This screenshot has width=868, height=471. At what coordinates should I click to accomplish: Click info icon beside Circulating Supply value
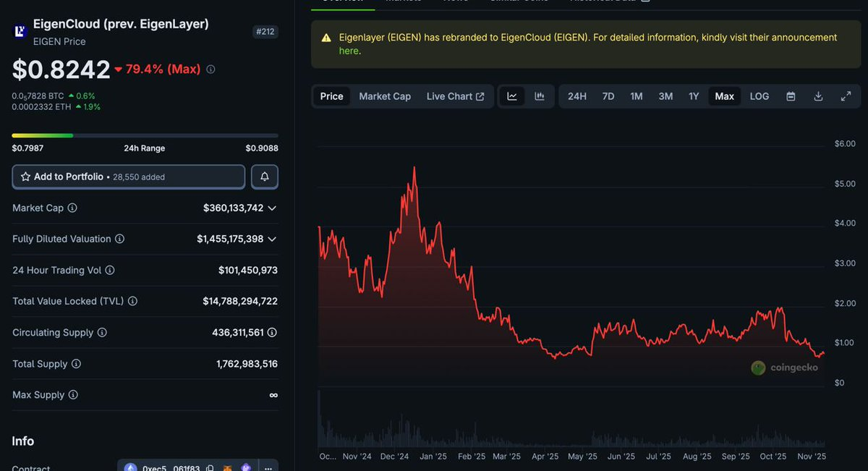(272, 332)
